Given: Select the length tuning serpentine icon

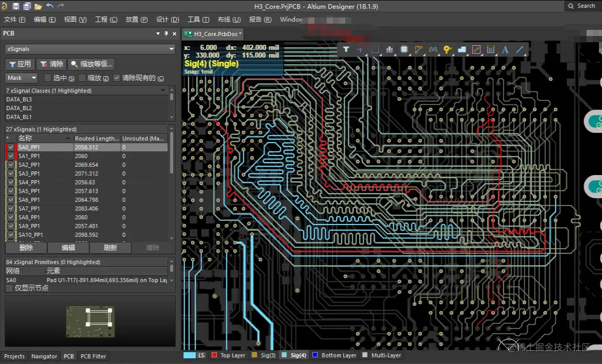Looking at the screenshot, I should tap(433, 49).
